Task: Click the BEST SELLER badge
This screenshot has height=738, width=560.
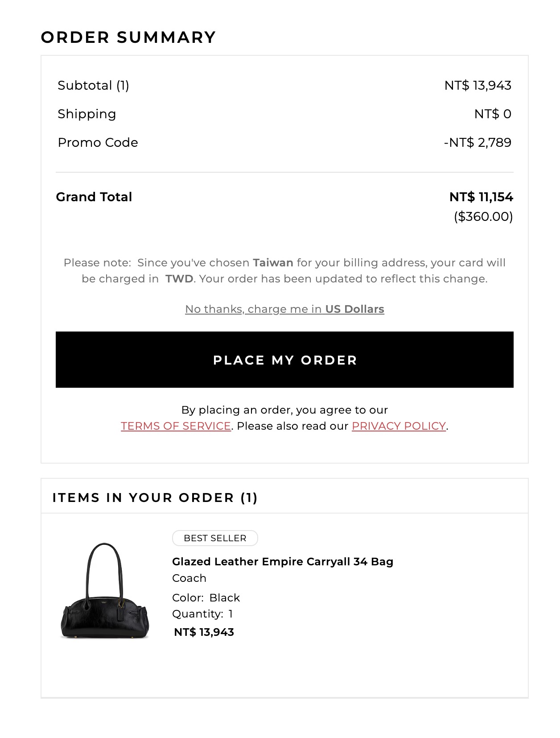Action: click(215, 538)
